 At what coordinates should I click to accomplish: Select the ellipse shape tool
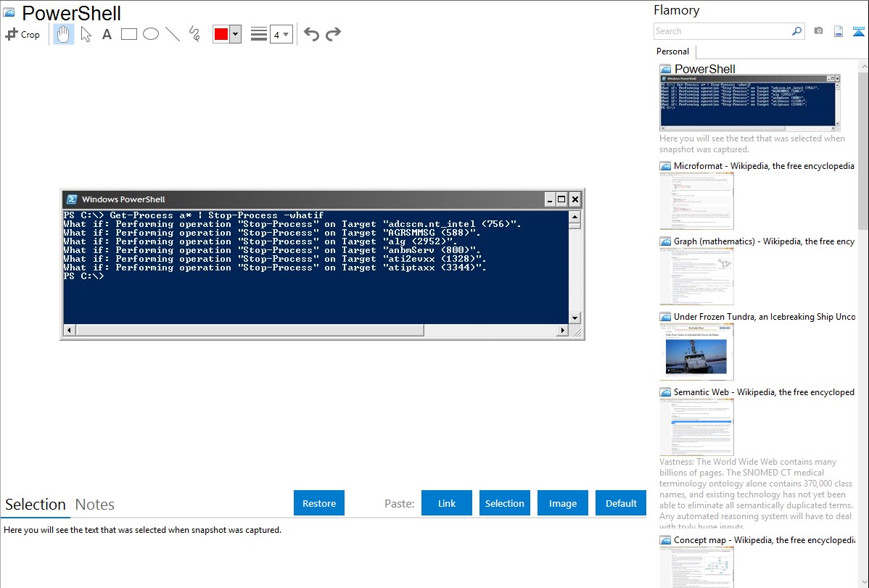coord(151,34)
